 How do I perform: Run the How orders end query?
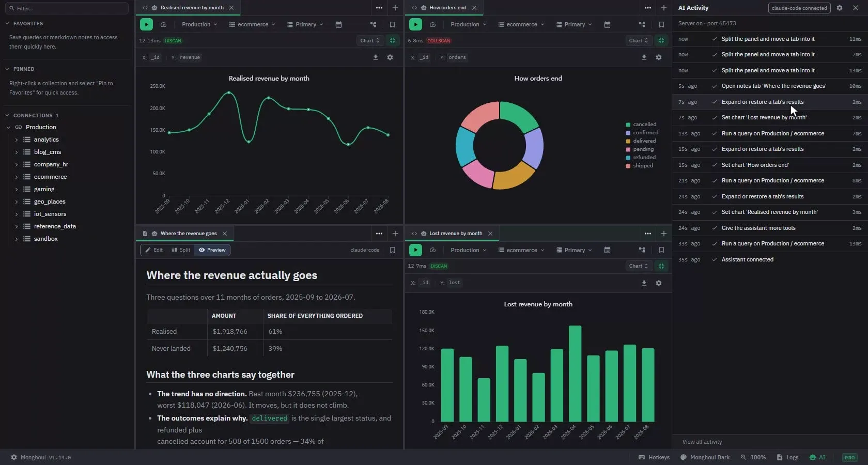415,24
